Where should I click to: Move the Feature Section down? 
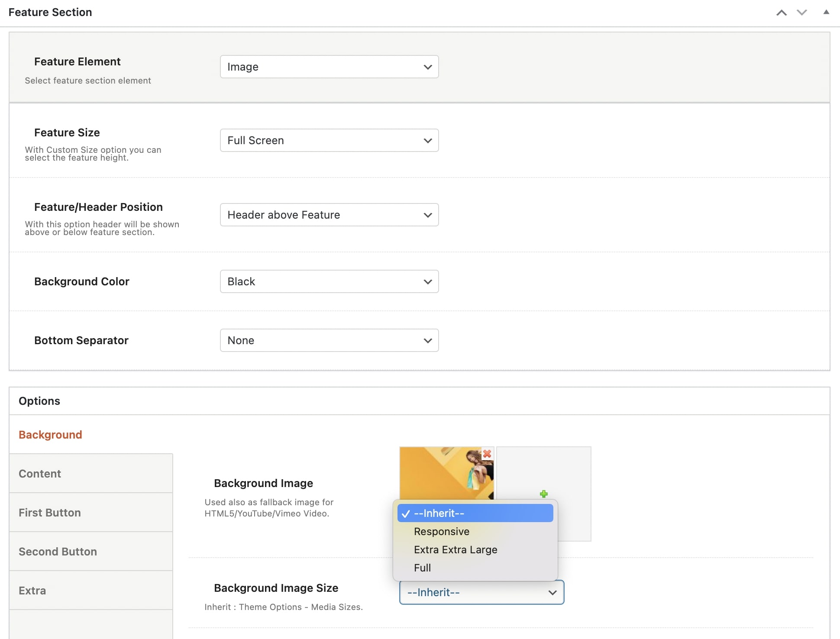click(802, 13)
